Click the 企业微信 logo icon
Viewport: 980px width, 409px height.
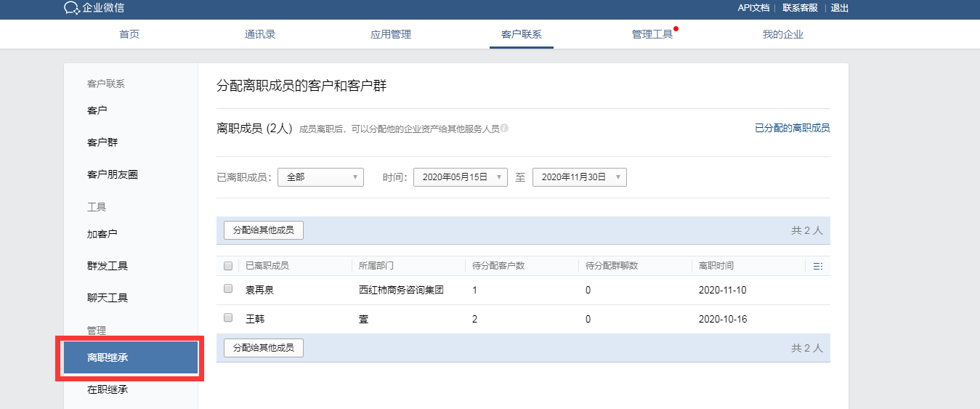71,8
